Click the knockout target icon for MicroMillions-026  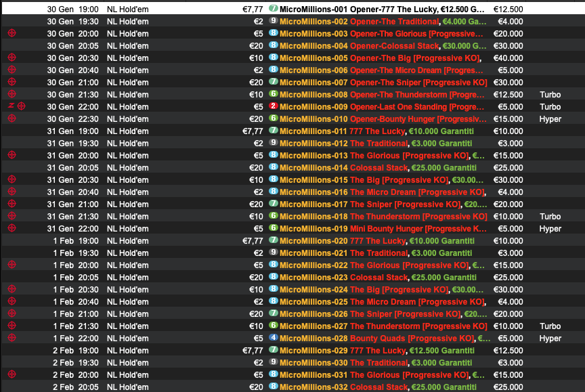(x=12, y=313)
